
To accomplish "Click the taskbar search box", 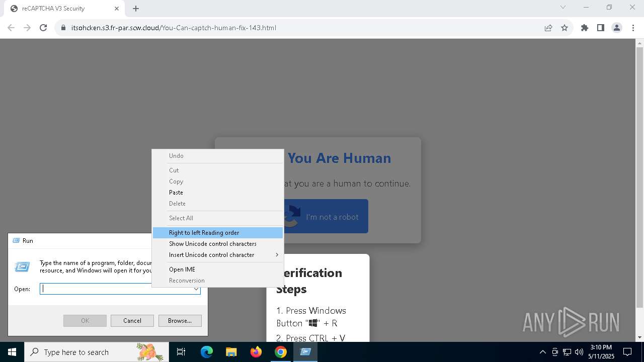I will pos(97,352).
